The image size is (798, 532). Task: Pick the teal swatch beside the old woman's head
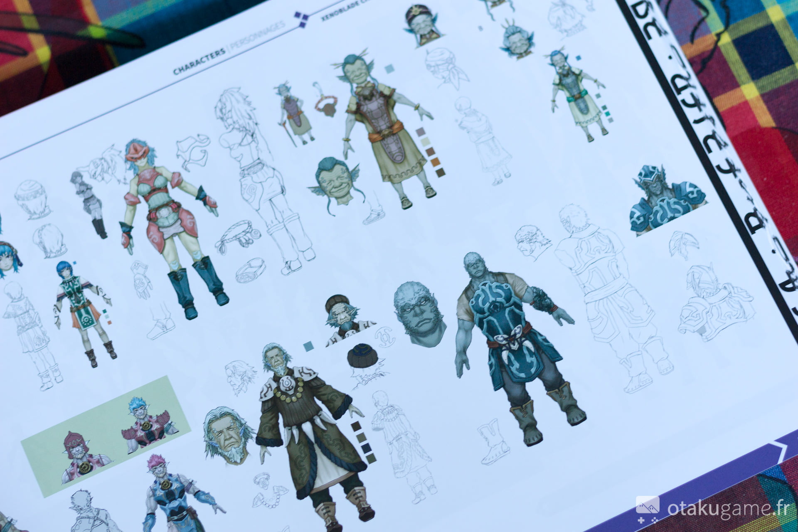tap(389, 69)
